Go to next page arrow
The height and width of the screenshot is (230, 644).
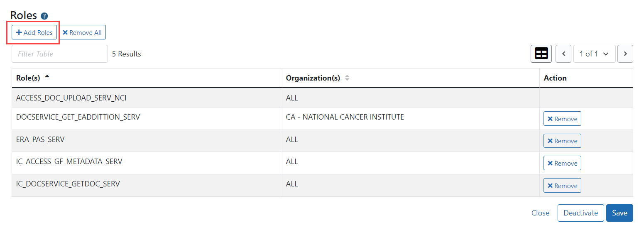pos(625,54)
